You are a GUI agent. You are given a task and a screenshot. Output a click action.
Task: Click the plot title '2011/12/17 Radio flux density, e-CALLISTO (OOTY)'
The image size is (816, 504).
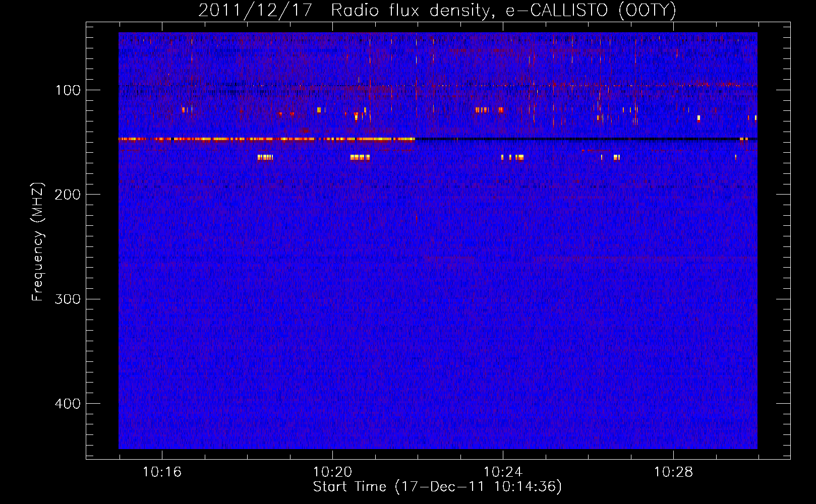[437, 11]
